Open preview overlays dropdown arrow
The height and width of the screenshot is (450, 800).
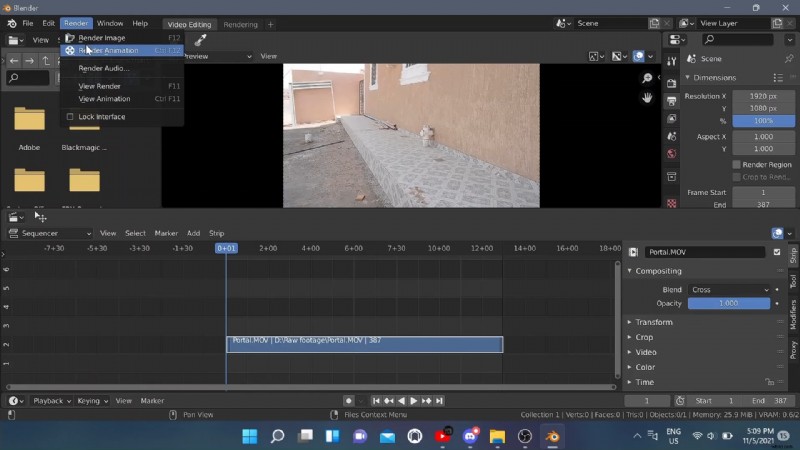click(x=650, y=56)
